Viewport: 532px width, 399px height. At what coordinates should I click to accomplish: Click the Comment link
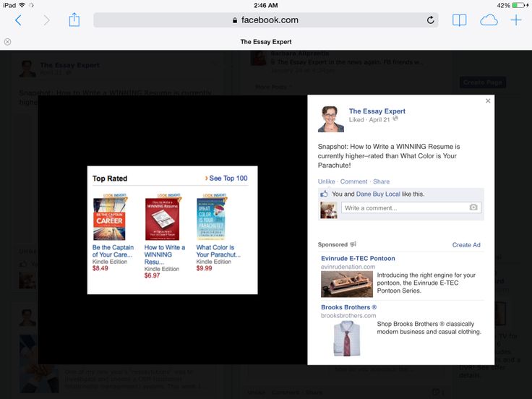click(x=353, y=181)
